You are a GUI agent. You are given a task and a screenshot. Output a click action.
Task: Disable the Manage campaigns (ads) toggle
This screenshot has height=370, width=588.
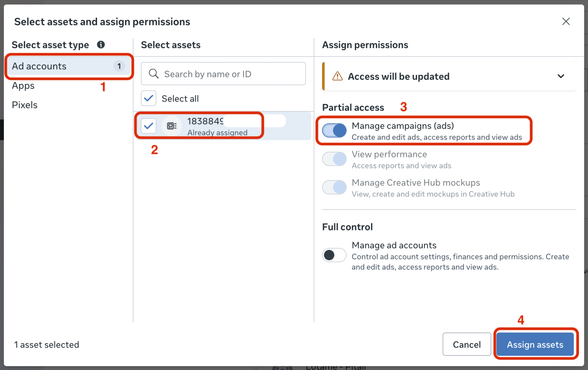(334, 130)
